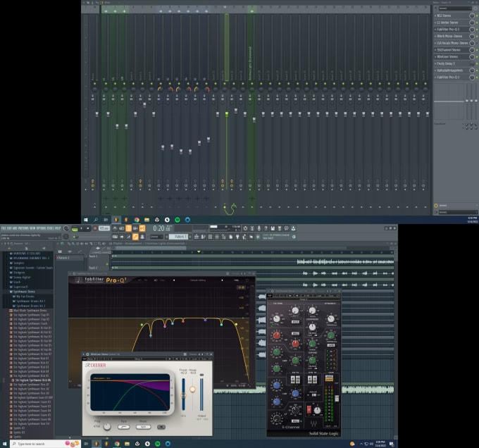Open the piano roll view button
Image resolution: width=479 pixels, height=448 pixels.
pyautogui.click(x=203, y=237)
